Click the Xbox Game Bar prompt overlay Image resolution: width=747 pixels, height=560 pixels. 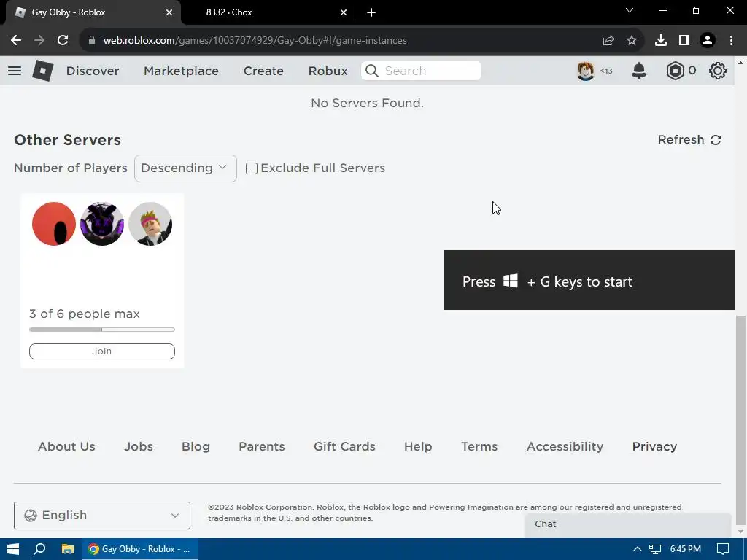[x=589, y=280]
